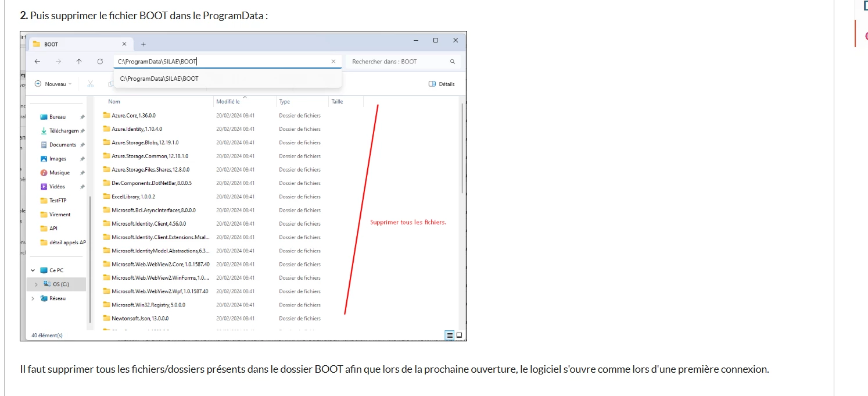
Task: Sort by the Modifié le column header
Action: [228, 102]
